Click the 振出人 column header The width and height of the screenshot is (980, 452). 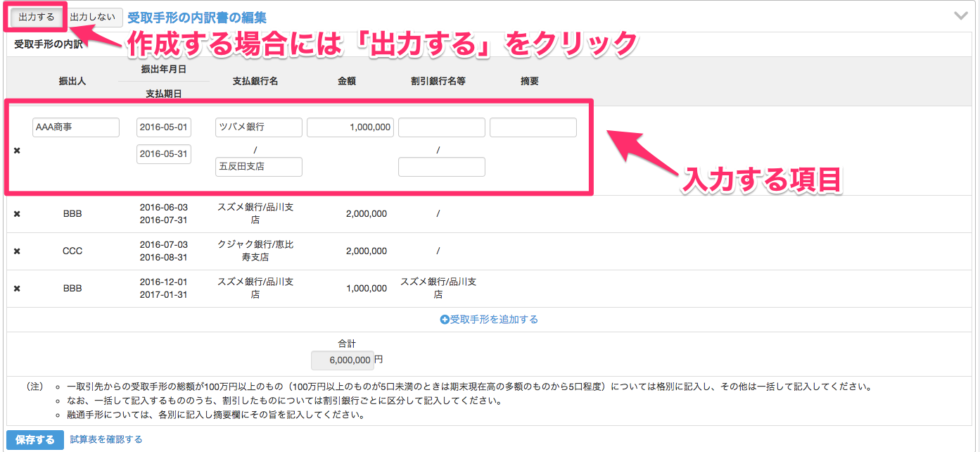click(x=72, y=82)
